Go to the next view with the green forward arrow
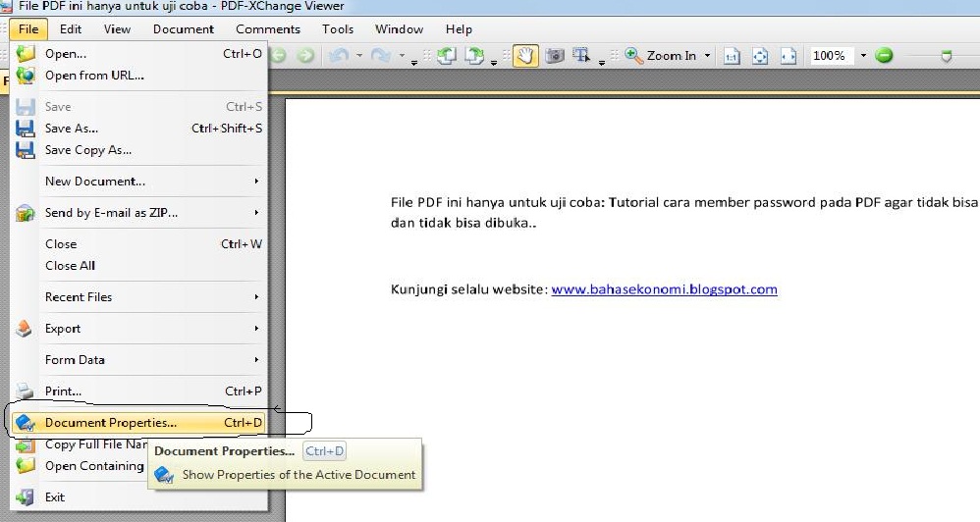 coord(305,56)
